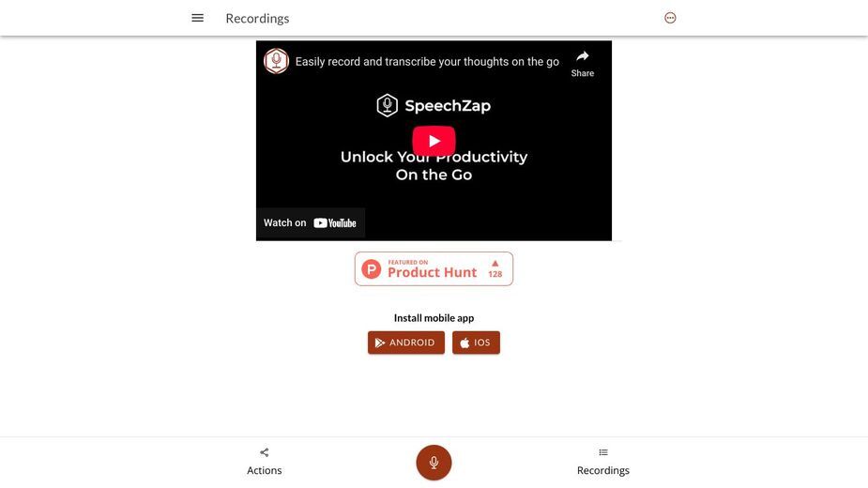The image size is (868, 488).
Task: Click the 'Unlock Your Productivity' video thumbnail text
Action: point(434,165)
